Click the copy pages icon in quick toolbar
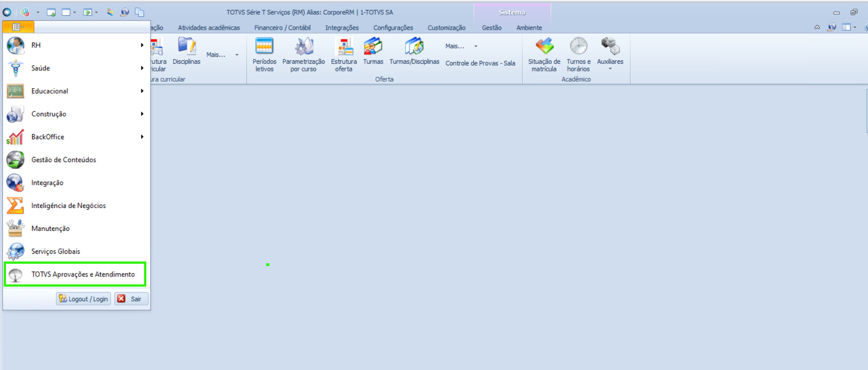Screen dimensions: 868x370 [x=139, y=12]
